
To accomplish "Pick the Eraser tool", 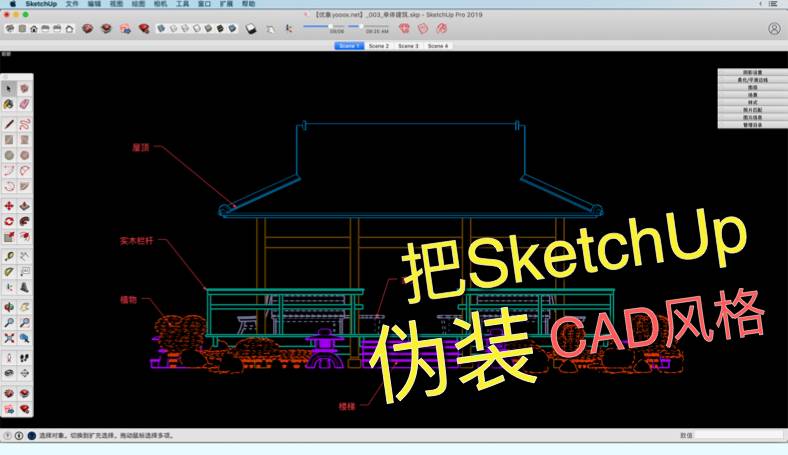I will (24, 104).
